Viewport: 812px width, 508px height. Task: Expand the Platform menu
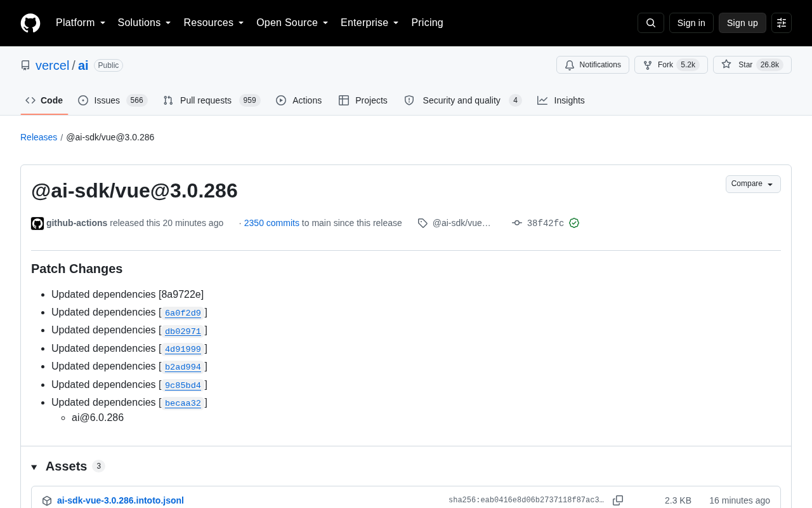[x=81, y=23]
